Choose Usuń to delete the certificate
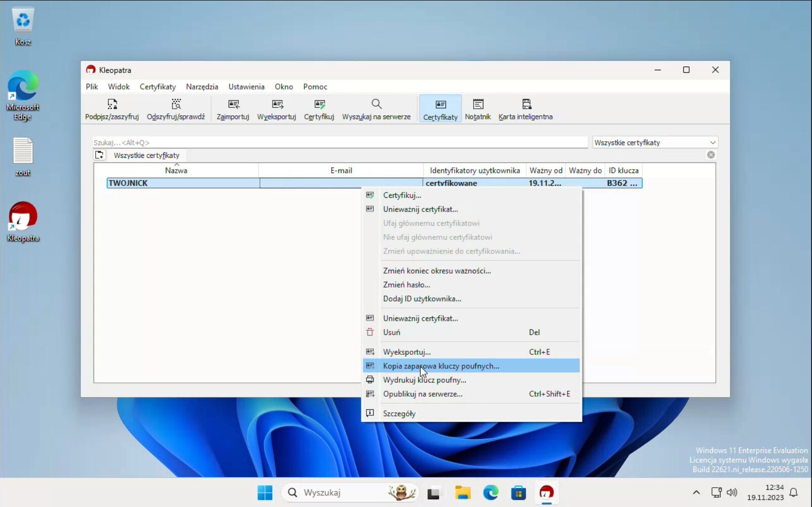The width and height of the screenshot is (812, 507). click(x=391, y=332)
